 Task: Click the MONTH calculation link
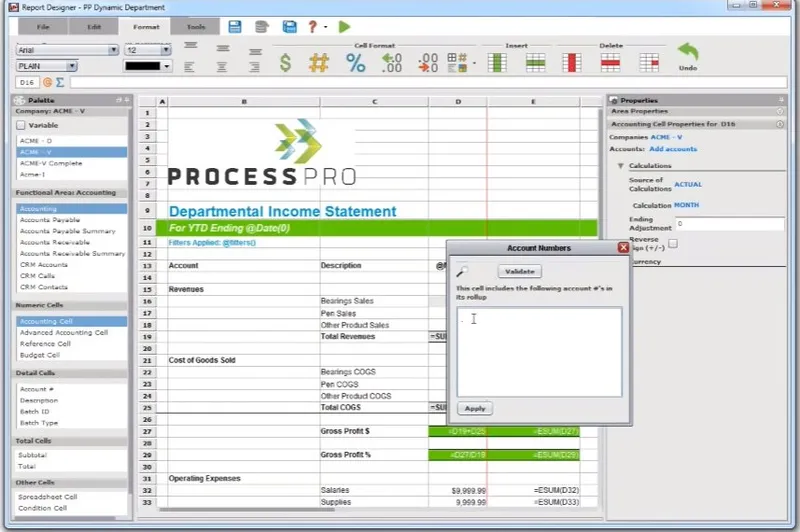(686, 205)
